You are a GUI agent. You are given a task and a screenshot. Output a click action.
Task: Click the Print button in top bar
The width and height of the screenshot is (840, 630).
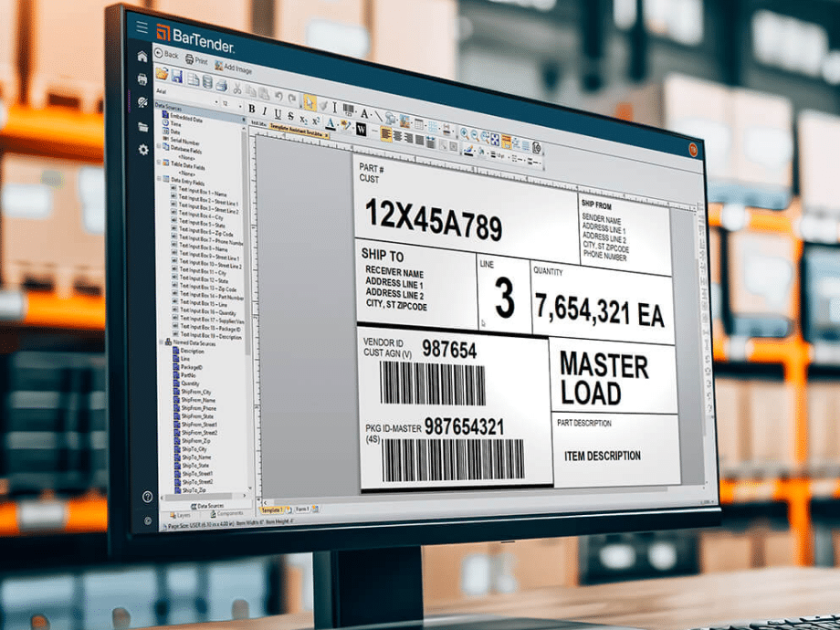click(196, 60)
